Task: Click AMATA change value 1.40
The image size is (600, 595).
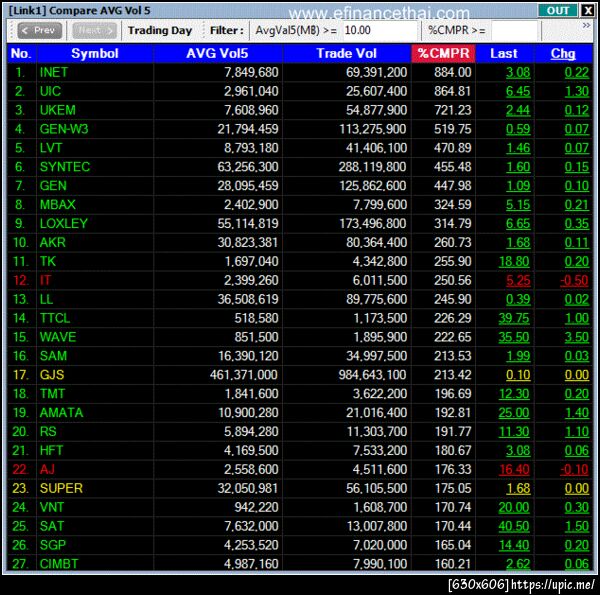Action: coord(577,413)
